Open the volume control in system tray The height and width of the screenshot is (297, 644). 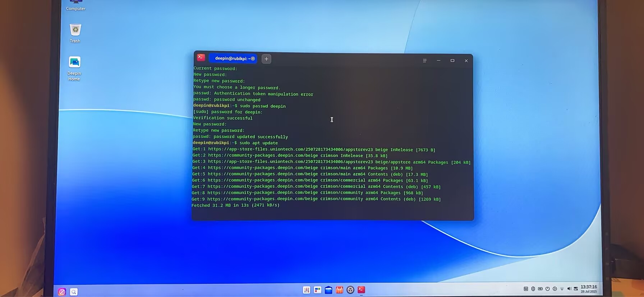[x=569, y=289]
